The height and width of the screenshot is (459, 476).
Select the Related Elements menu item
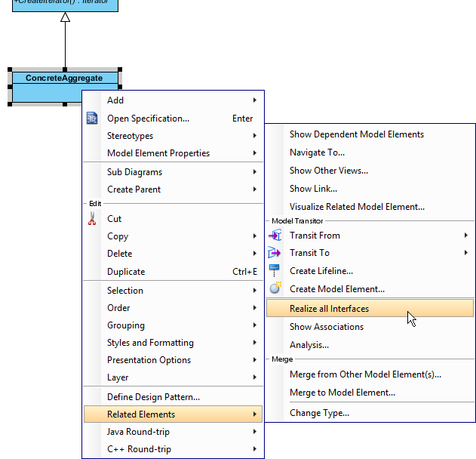click(x=173, y=414)
